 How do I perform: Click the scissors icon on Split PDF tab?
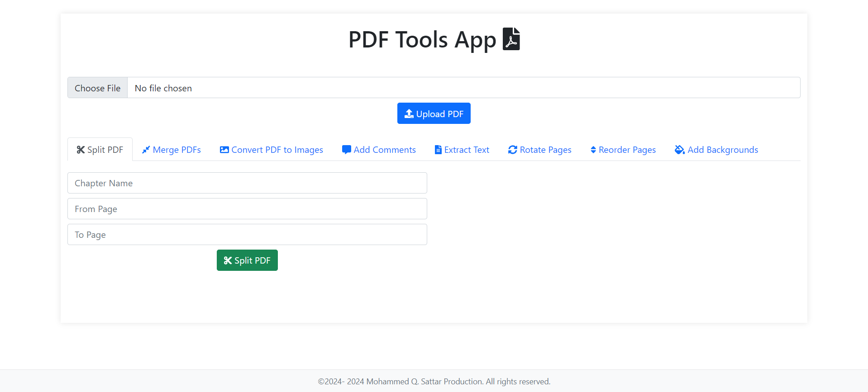[x=81, y=150]
